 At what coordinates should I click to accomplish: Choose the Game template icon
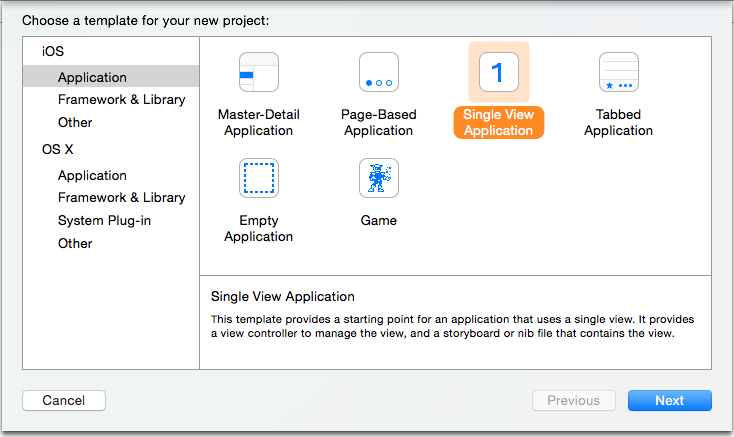click(x=379, y=178)
